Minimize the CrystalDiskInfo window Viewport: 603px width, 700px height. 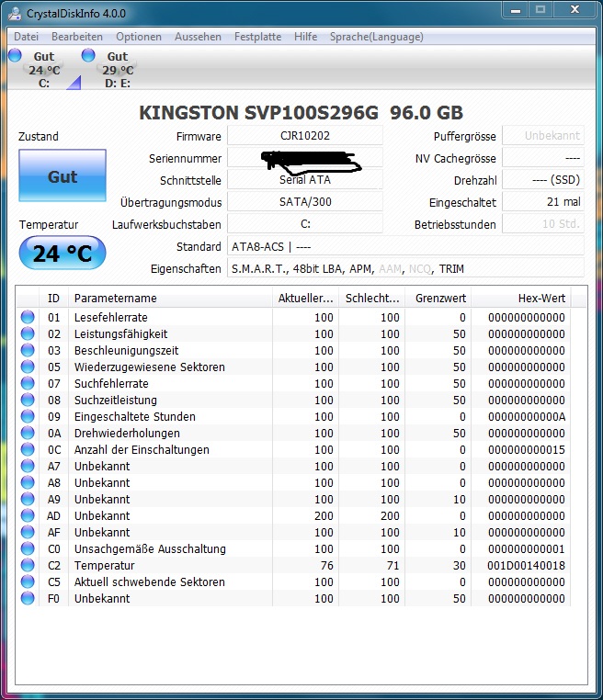pyautogui.click(x=516, y=10)
